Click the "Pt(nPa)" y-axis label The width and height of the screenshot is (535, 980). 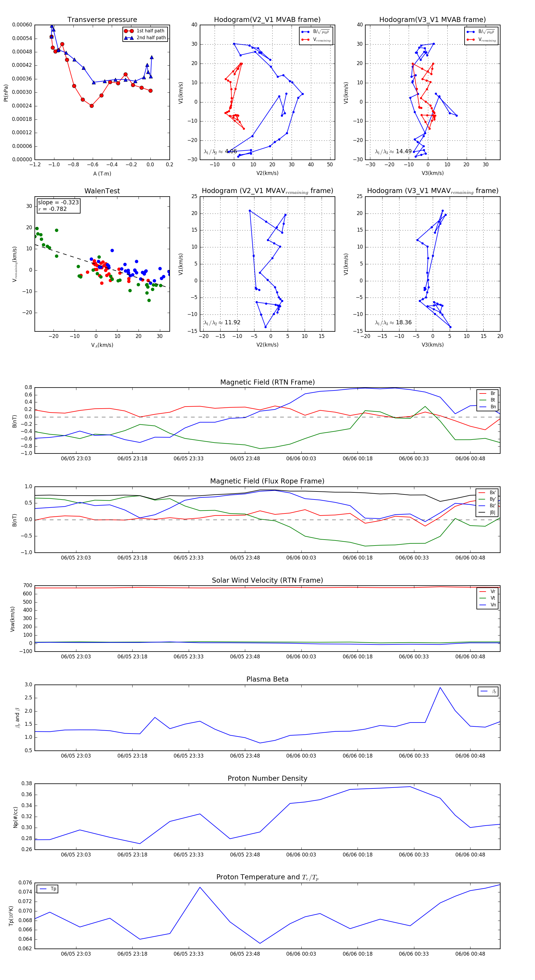pos(6,92)
